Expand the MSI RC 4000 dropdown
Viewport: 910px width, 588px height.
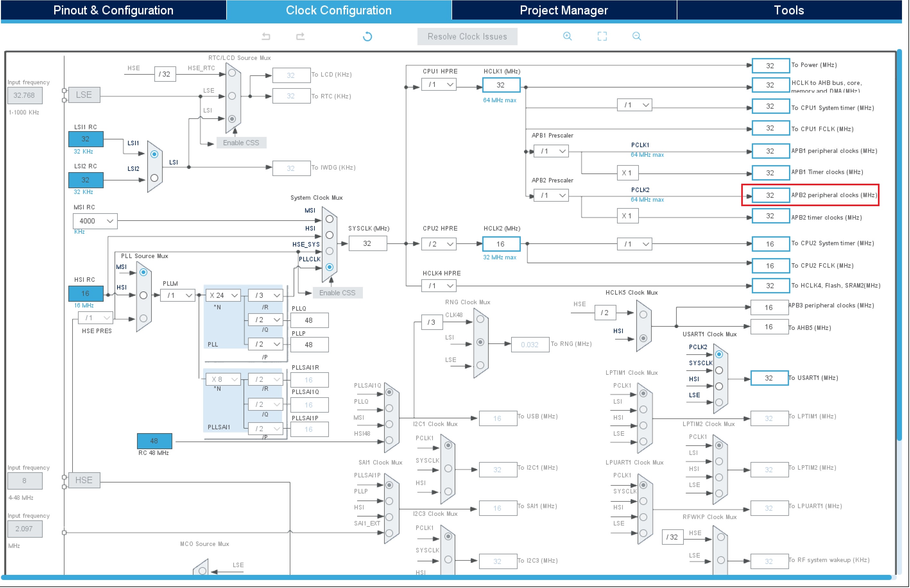coord(95,221)
